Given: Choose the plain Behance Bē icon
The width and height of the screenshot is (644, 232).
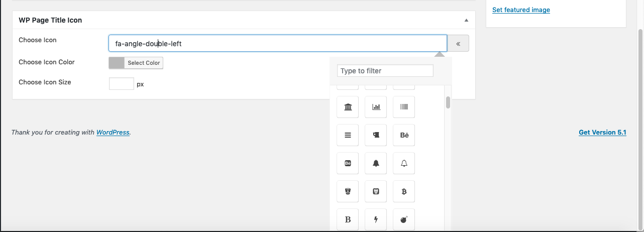Looking at the screenshot, I should point(404,135).
